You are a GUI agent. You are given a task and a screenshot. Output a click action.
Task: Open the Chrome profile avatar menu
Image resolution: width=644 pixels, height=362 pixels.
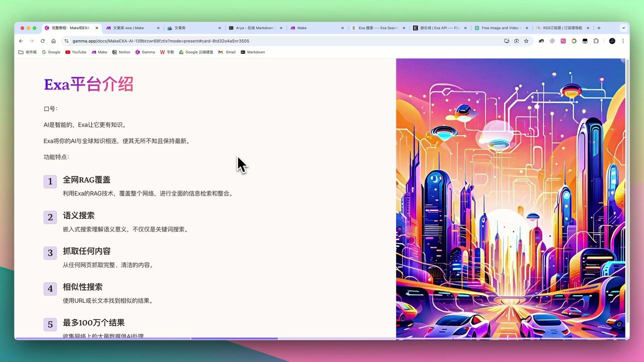(612, 41)
